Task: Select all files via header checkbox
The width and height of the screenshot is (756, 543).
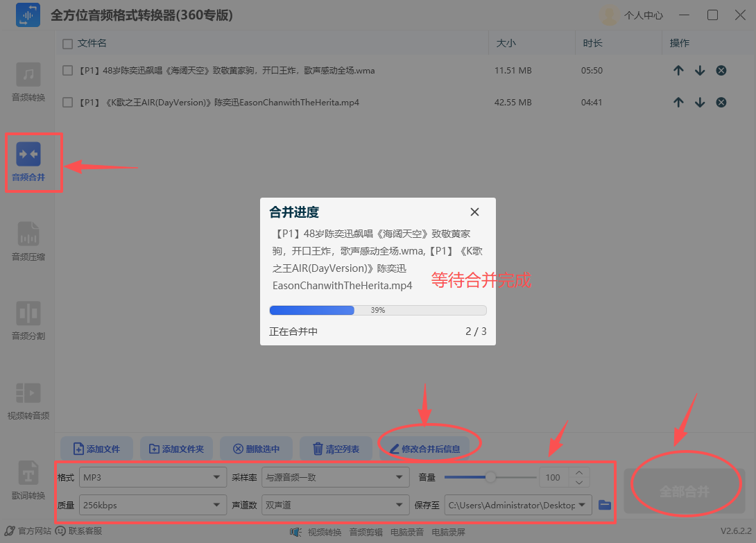Action: 67,42
